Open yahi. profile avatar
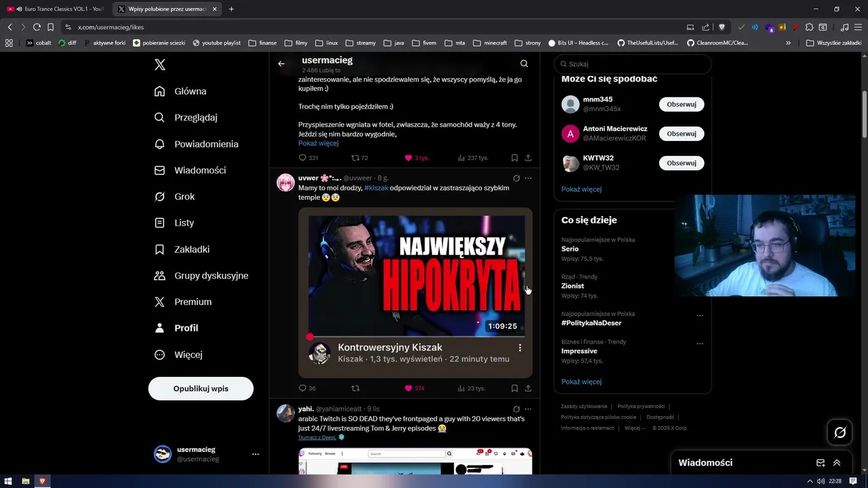Viewport: 868px width, 488px height. click(285, 413)
